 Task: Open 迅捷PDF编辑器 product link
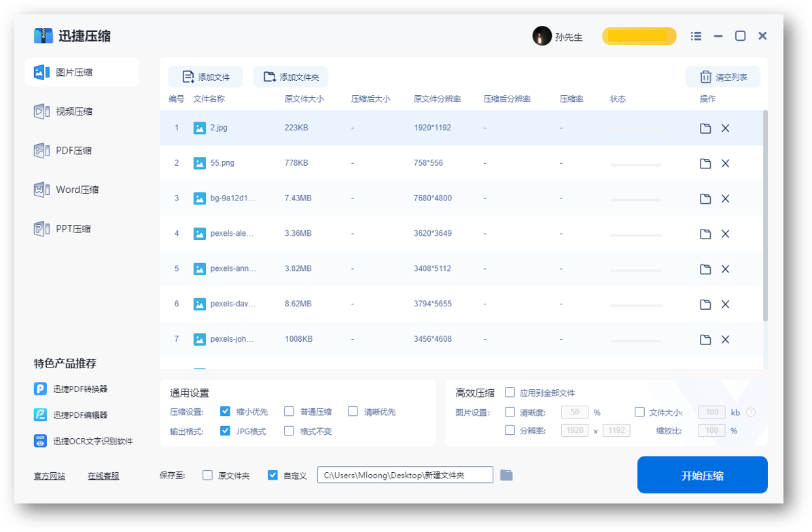[71, 414]
